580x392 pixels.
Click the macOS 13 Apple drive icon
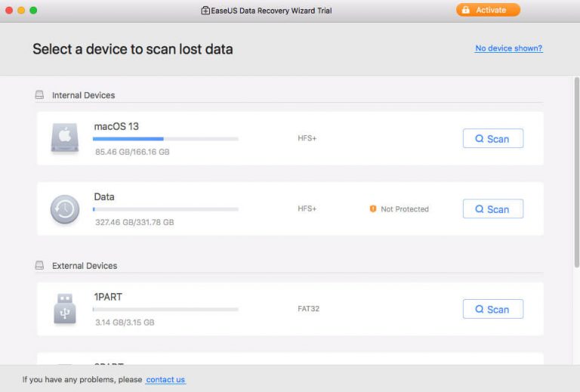click(x=64, y=138)
